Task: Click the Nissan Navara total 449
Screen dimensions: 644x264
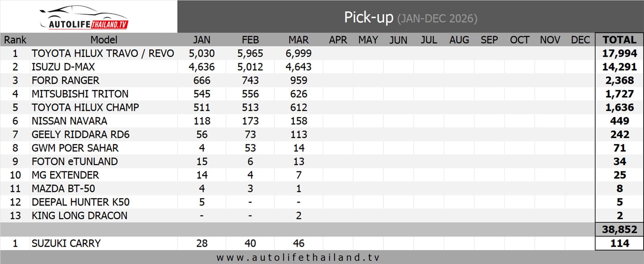Action: click(x=619, y=121)
